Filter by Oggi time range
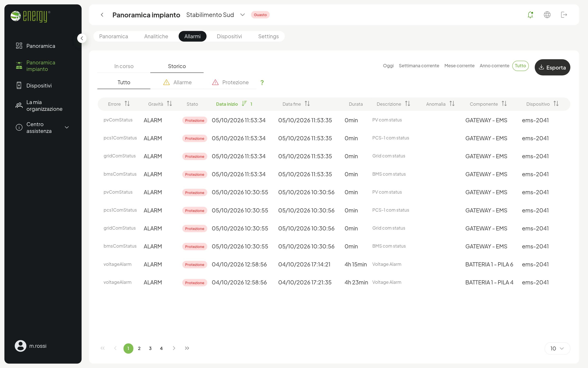The height and width of the screenshot is (368, 588). click(x=388, y=66)
